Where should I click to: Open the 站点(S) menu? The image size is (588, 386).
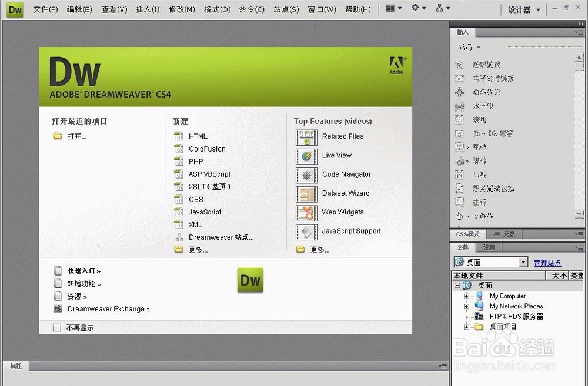(x=286, y=9)
